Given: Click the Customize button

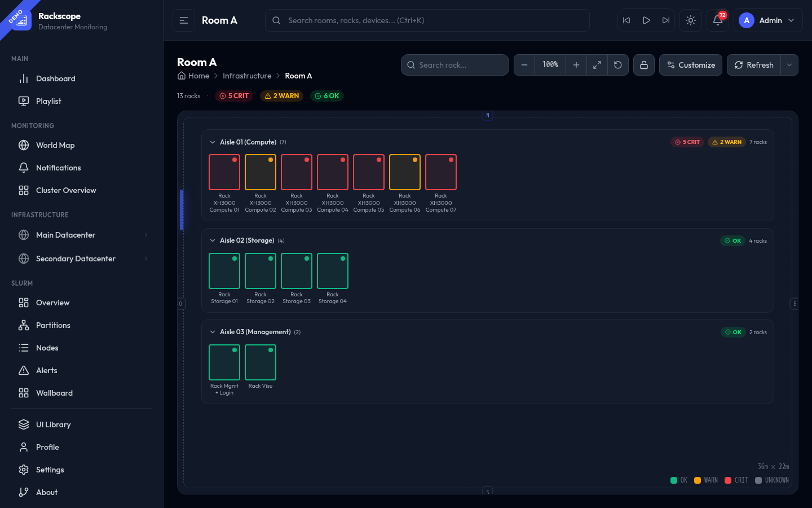Looking at the screenshot, I should pos(690,65).
